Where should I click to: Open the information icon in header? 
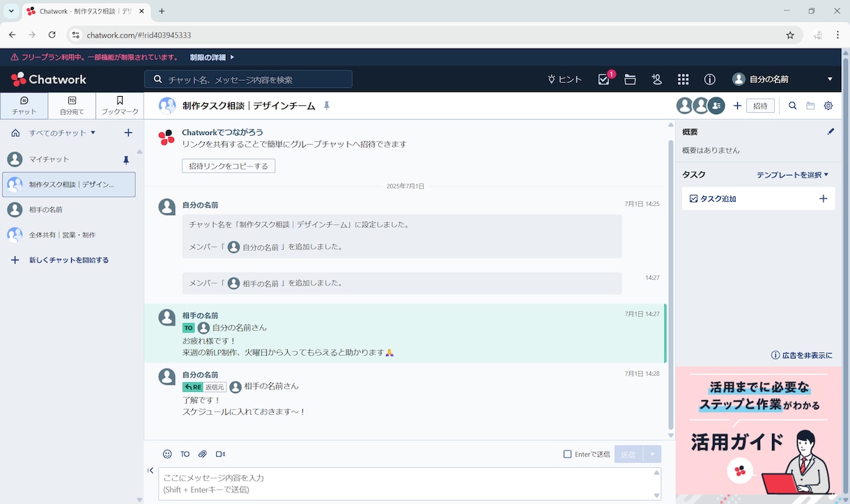pyautogui.click(x=709, y=79)
